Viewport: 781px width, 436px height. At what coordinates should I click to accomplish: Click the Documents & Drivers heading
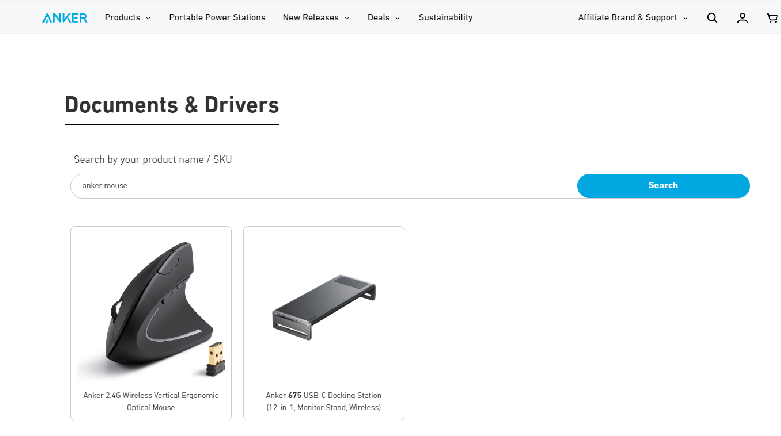[x=171, y=105]
